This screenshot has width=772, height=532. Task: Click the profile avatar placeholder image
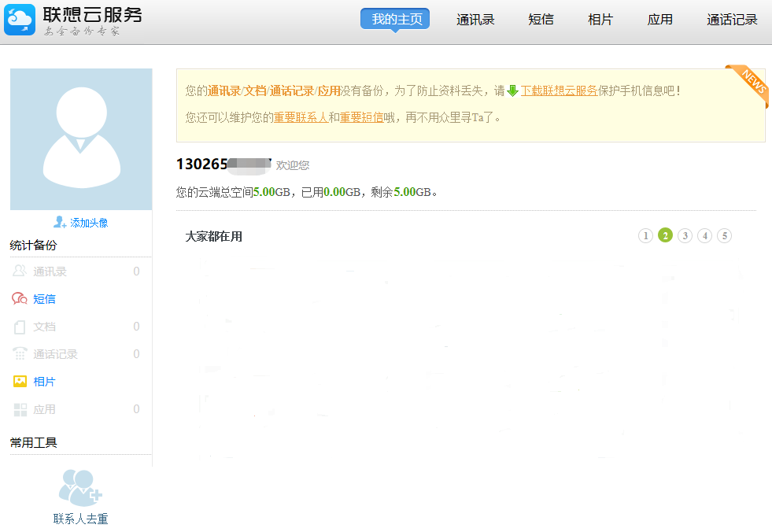coord(81,139)
